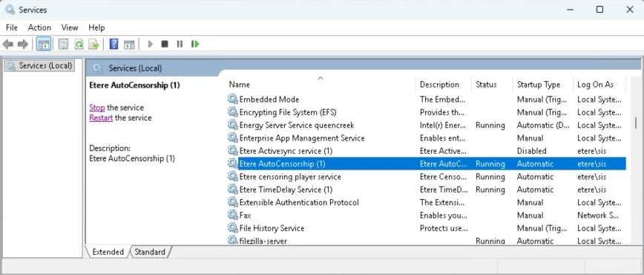Maximize the Services window
This screenshot has height=275, width=644.
[599, 10]
